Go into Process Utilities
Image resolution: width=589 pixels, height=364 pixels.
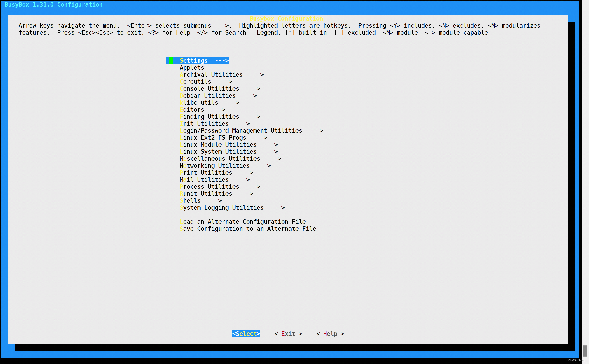(x=220, y=186)
